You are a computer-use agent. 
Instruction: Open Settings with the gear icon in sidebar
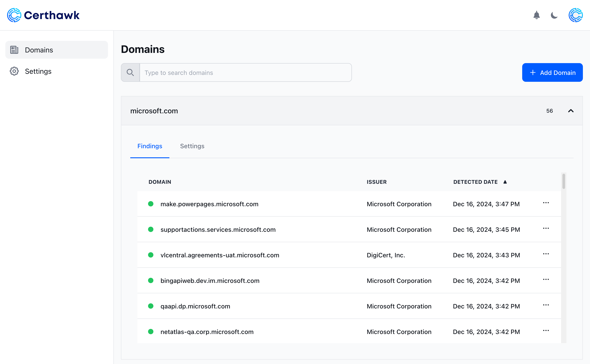[x=14, y=71]
